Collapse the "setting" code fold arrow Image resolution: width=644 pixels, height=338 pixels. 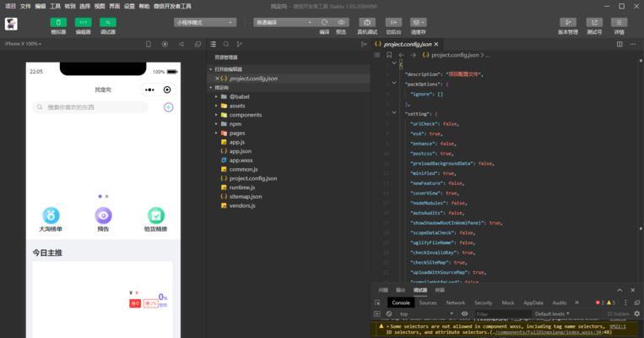[394, 112]
